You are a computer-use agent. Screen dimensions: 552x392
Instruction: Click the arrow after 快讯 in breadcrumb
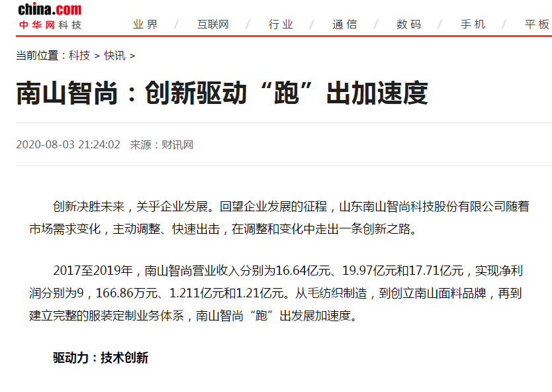point(132,56)
